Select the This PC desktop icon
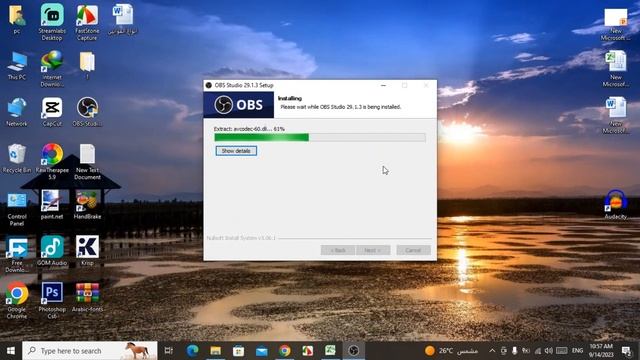Viewport: 640px width, 360px height. 17,65
